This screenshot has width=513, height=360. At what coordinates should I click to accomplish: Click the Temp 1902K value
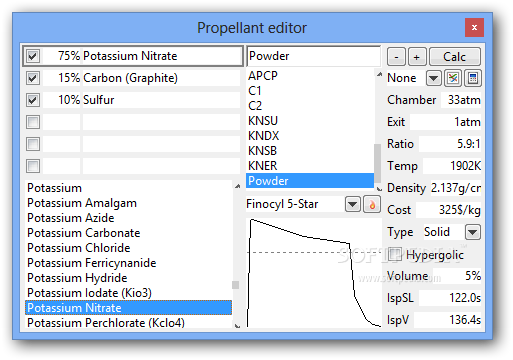coord(452,166)
